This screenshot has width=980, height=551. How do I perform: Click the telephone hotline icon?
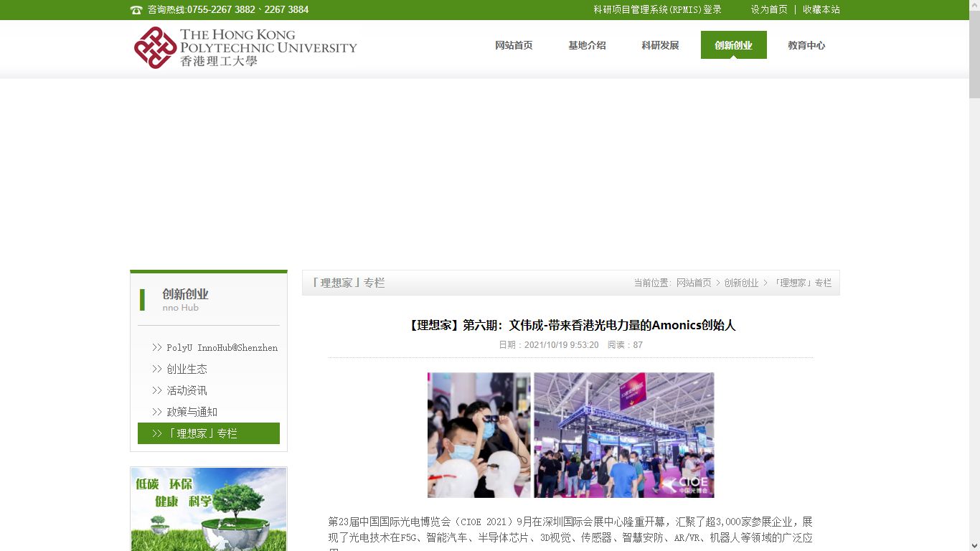pos(136,10)
